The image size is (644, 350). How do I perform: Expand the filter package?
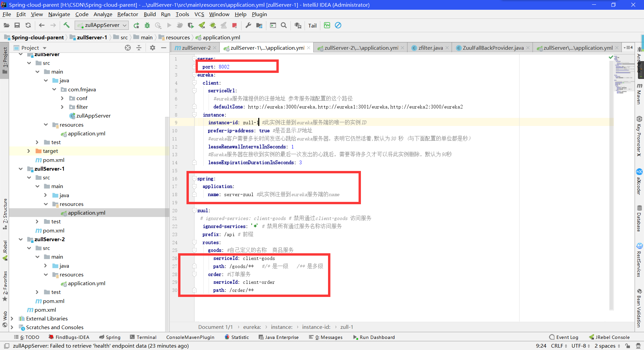point(62,107)
